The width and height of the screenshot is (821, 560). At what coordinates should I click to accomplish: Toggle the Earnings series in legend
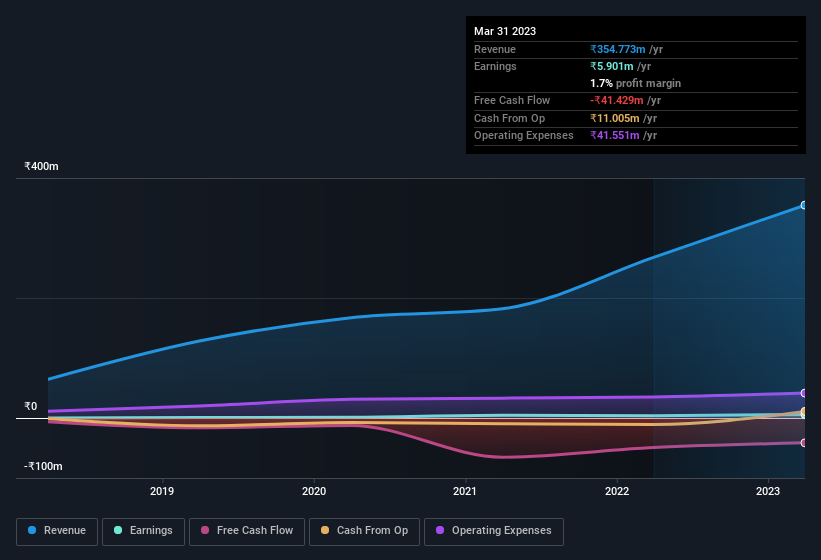(143, 531)
